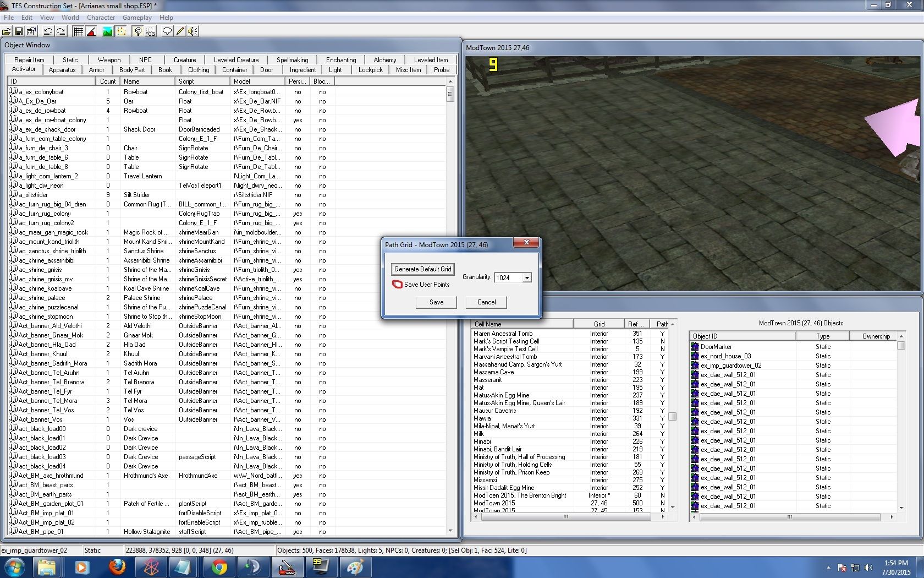Sort object list by Count column
The width and height of the screenshot is (924, 578).
108,81
